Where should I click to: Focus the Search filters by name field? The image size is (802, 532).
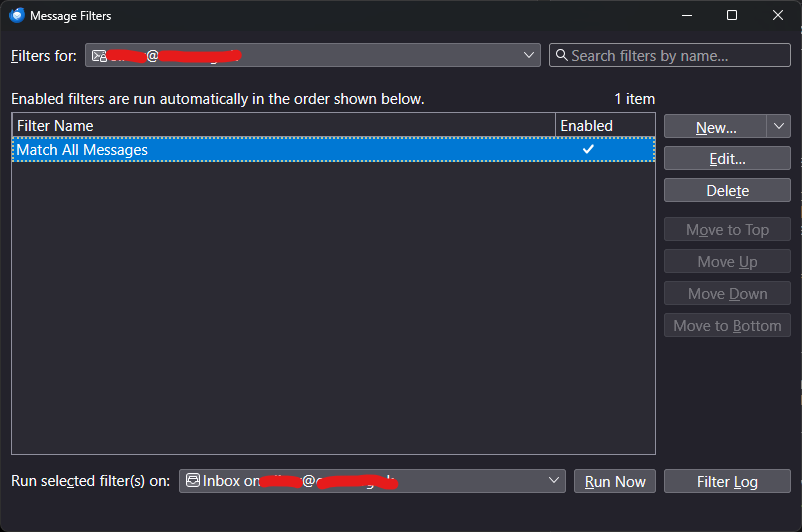point(678,56)
